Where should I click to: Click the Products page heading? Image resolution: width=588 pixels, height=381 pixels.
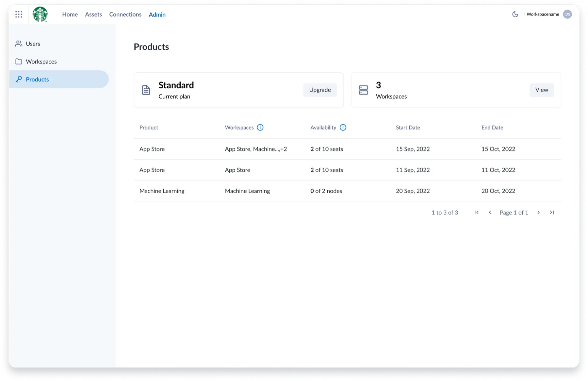(x=151, y=47)
